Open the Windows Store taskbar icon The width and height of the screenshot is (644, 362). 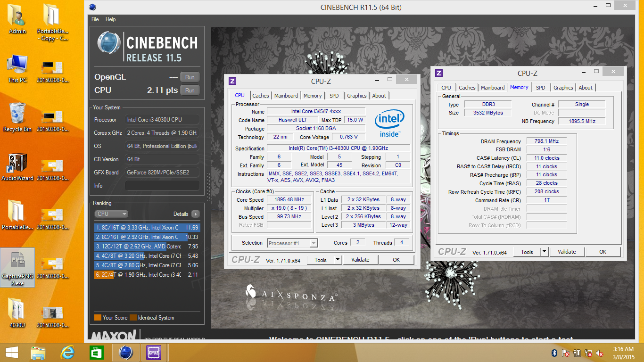(x=97, y=353)
